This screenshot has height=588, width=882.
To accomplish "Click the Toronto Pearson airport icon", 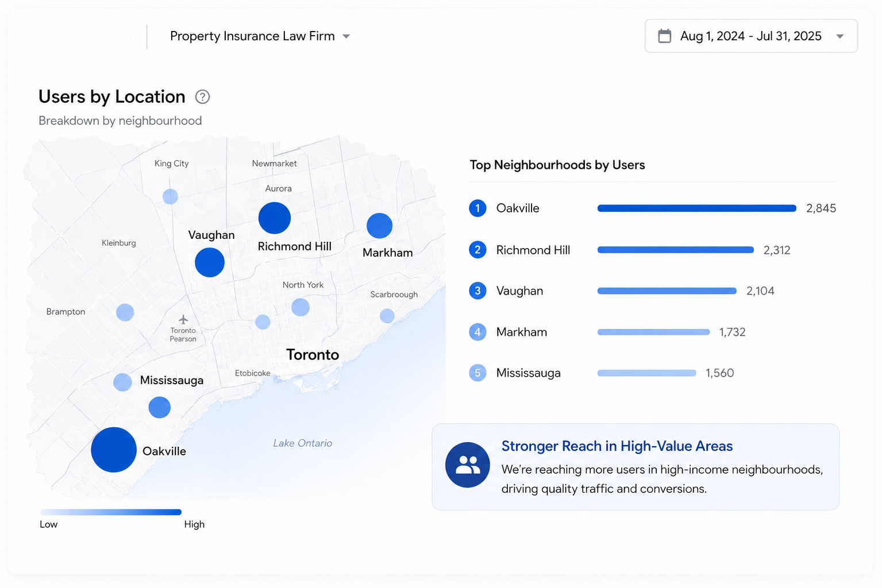I will click(183, 319).
